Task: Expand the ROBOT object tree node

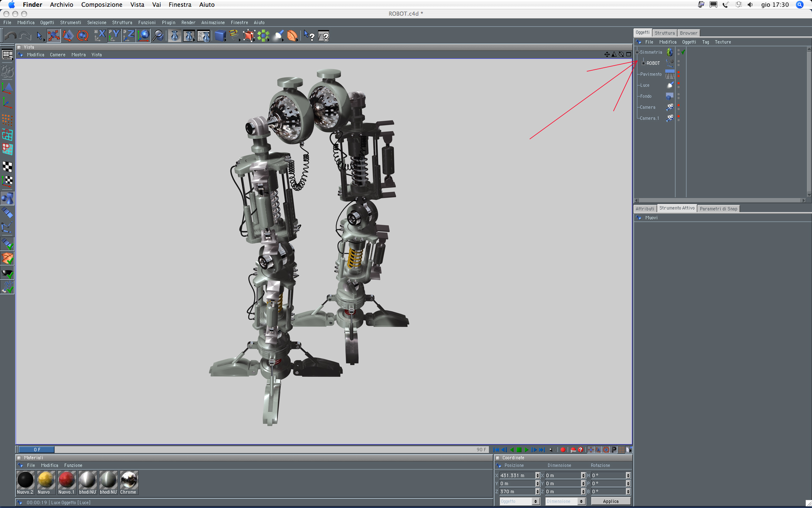Action: pyautogui.click(x=643, y=63)
